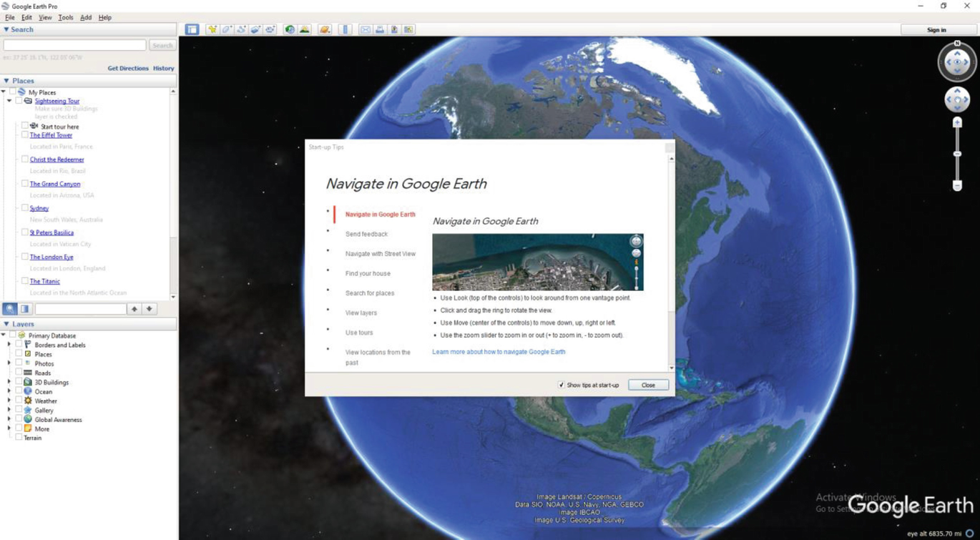Uncheck Show tips at start-up
The image size is (980, 540).
click(562, 385)
